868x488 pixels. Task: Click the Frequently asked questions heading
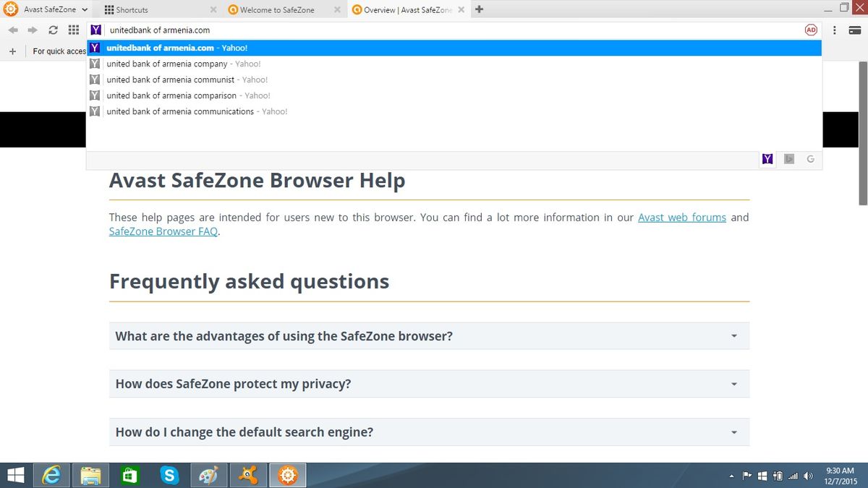(249, 281)
